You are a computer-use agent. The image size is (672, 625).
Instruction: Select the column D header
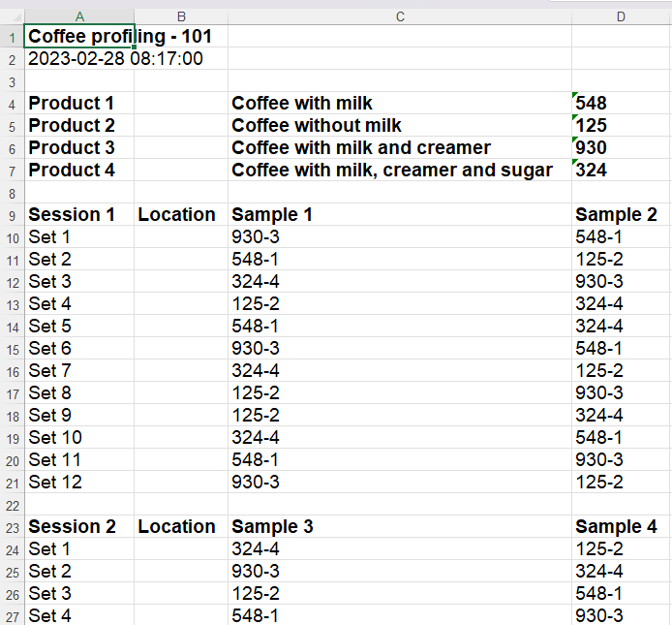621,16
